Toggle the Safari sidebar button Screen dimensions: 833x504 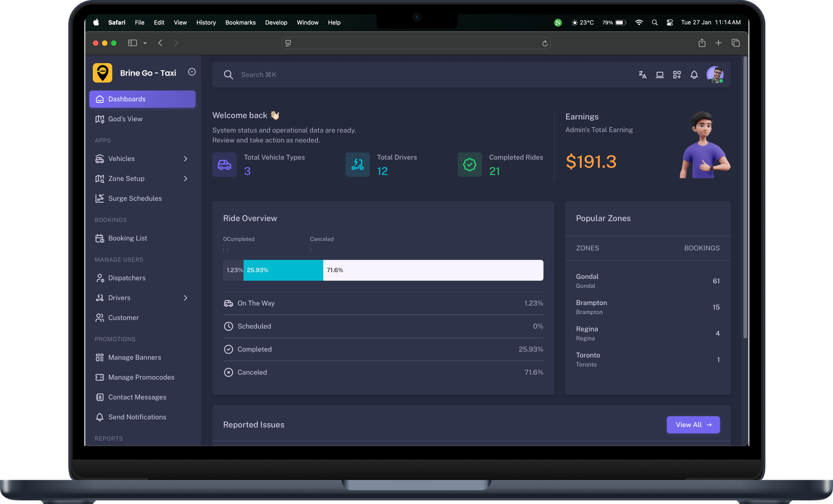click(133, 43)
